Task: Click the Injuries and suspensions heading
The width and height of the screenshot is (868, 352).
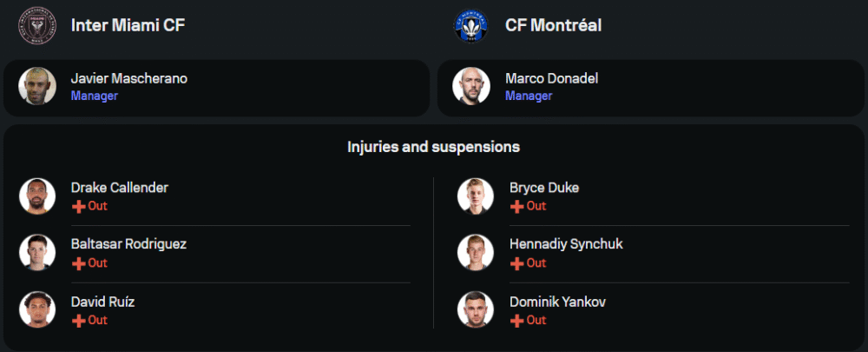Action: [x=433, y=147]
